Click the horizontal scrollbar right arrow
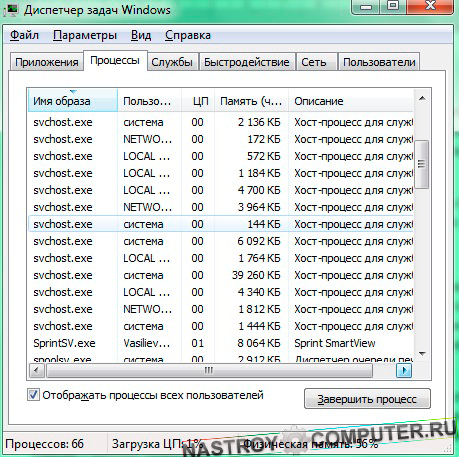The width and height of the screenshot is (459, 457). point(404,370)
